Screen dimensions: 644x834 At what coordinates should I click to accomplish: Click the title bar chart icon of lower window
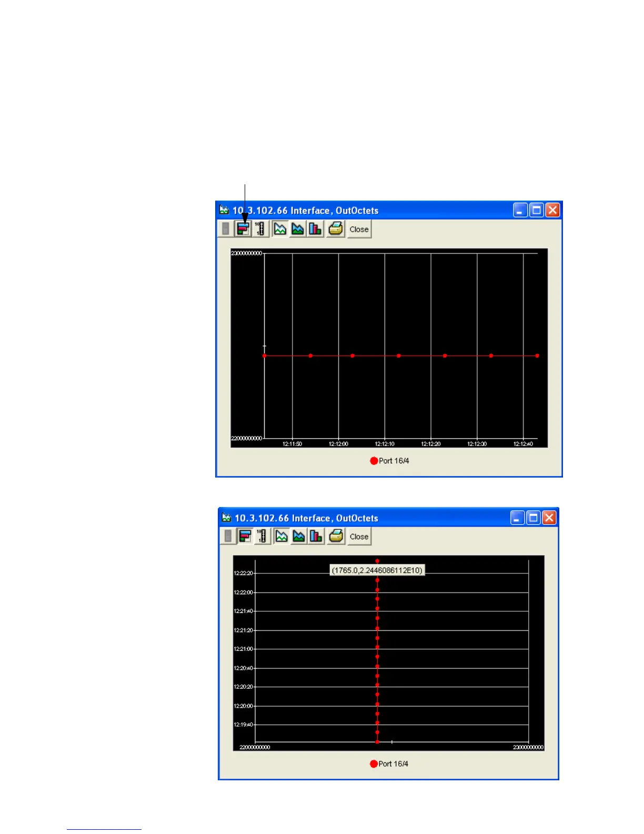(226, 518)
